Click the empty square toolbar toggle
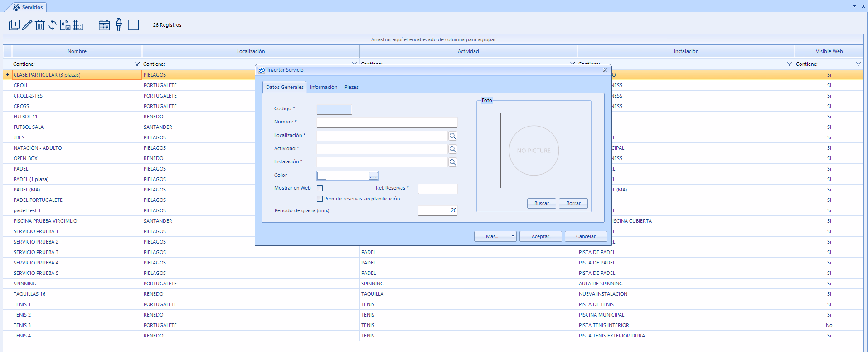The width and height of the screenshot is (868, 352). 133,25
